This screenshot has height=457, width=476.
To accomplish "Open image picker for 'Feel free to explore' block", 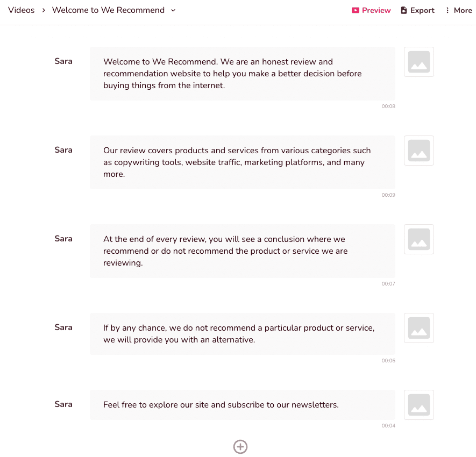I will pyautogui.click(x=418, y=405).
